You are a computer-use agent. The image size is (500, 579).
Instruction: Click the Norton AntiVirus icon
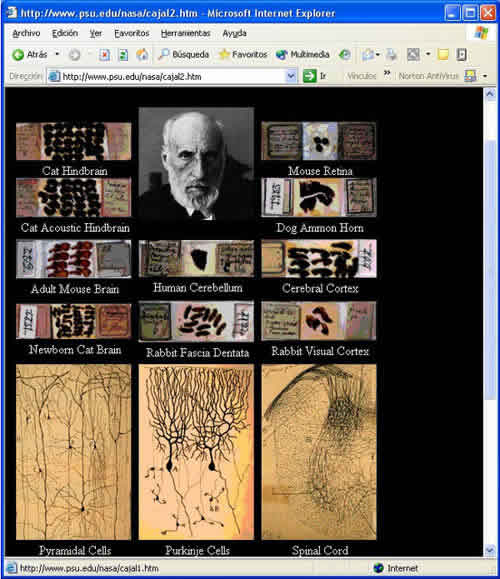click(x=470, y=76)
